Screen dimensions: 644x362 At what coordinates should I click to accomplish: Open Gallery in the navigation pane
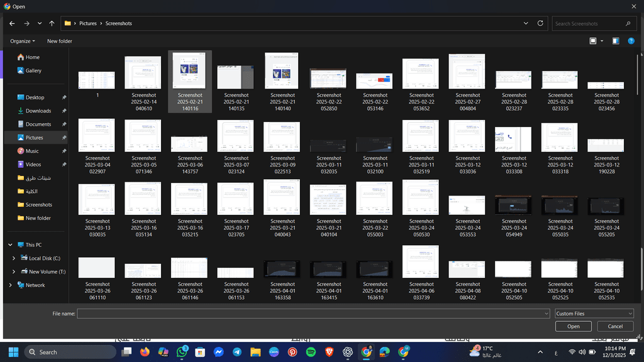[x=33, y=70]
